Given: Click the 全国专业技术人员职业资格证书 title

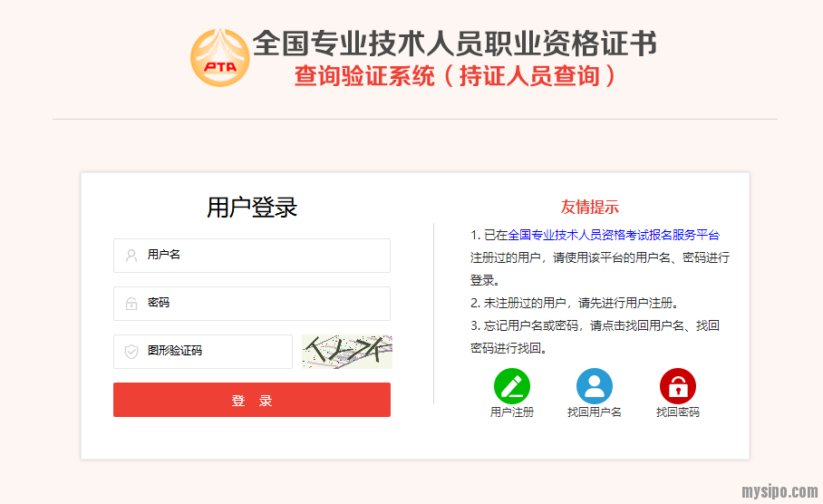Looking at the screenshot, I should (454, 43).
